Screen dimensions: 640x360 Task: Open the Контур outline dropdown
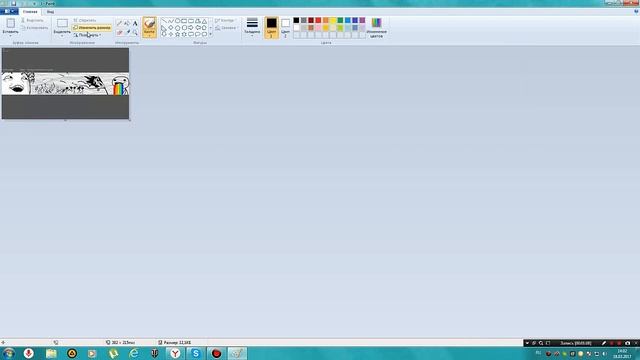(x=225, y=20)
